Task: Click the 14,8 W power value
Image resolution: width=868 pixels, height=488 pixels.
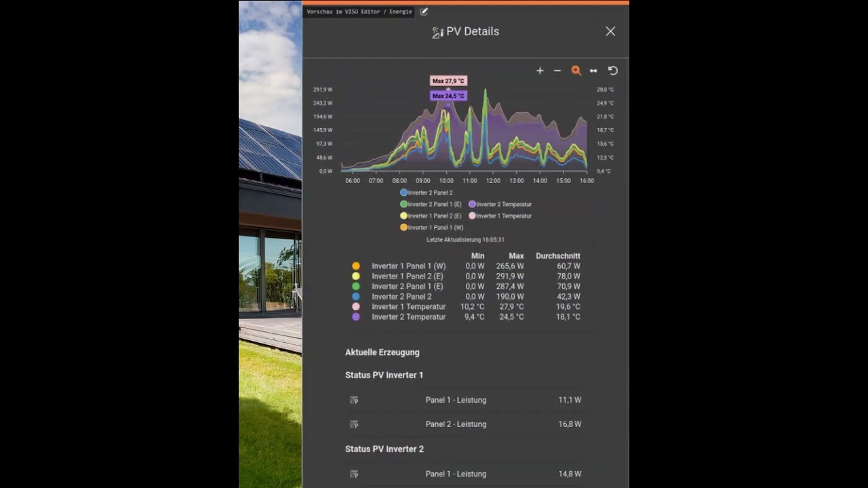Action: (570, 474)
